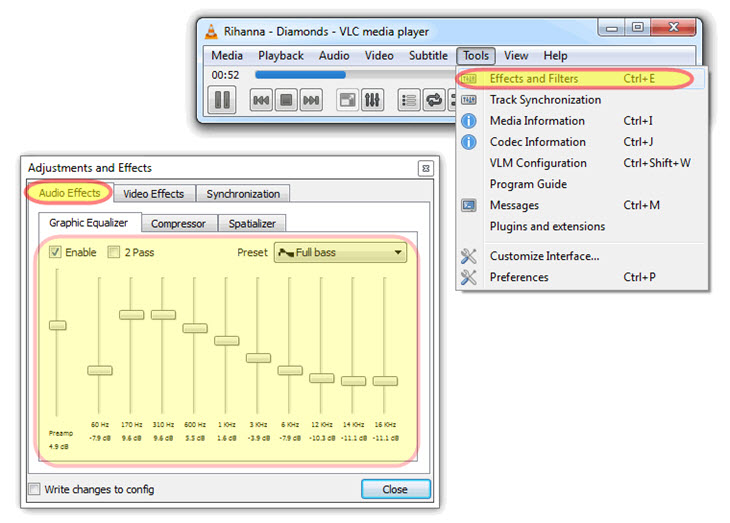Click the 3 KHz slider handle
This screenshot has width=730, height=523.
[258, 358]
